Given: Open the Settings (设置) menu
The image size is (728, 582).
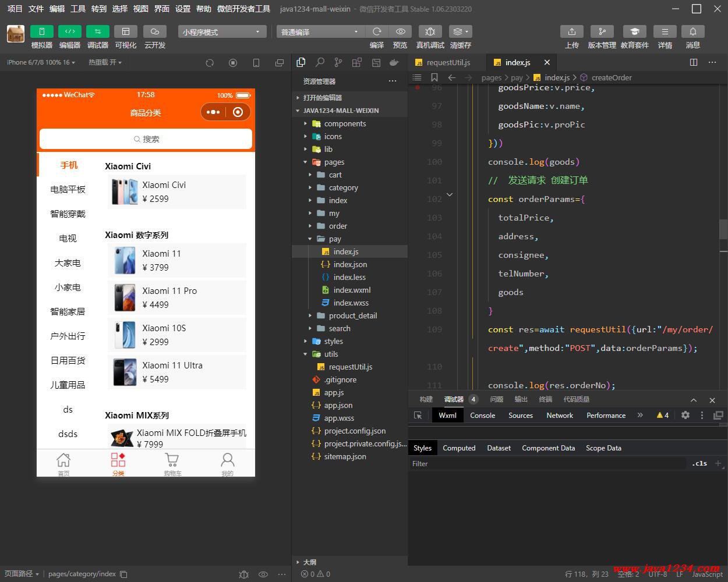Looking at the screenshot, I should [183, 9].
